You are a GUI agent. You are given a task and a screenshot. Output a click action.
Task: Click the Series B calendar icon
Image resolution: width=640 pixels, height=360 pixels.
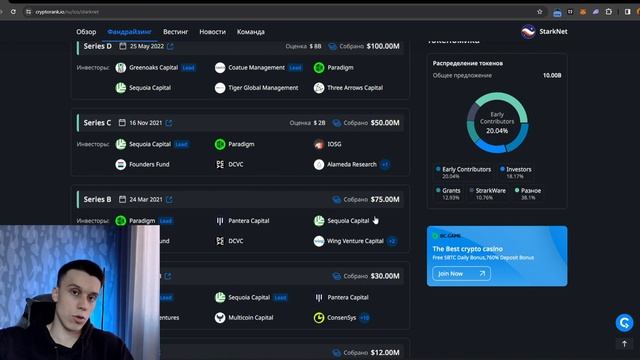[122, 200]
